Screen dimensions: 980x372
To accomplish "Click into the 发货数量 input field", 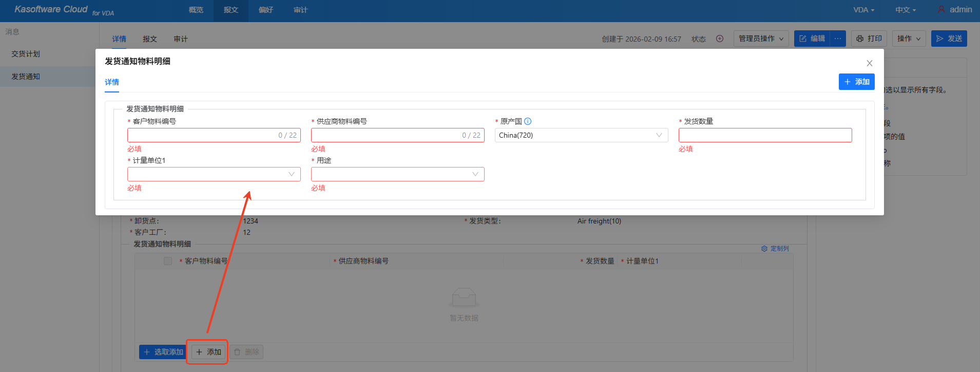I will pos(765,135).
